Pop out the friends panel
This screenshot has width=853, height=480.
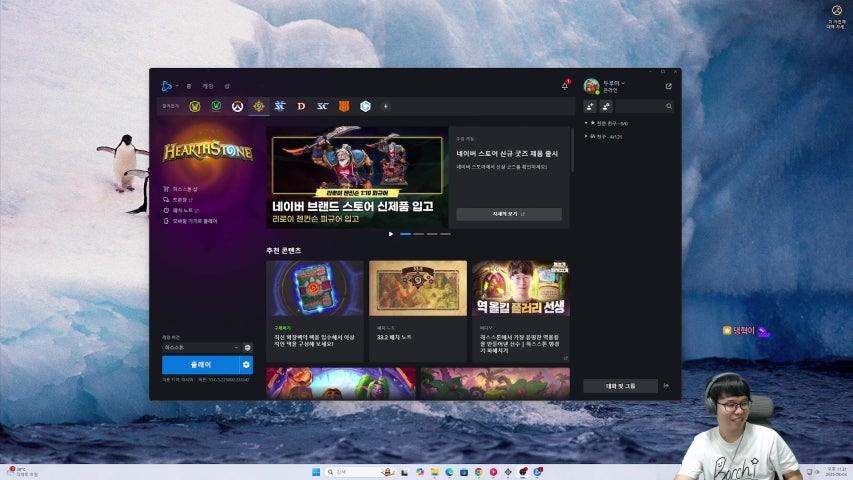(669, 86)
